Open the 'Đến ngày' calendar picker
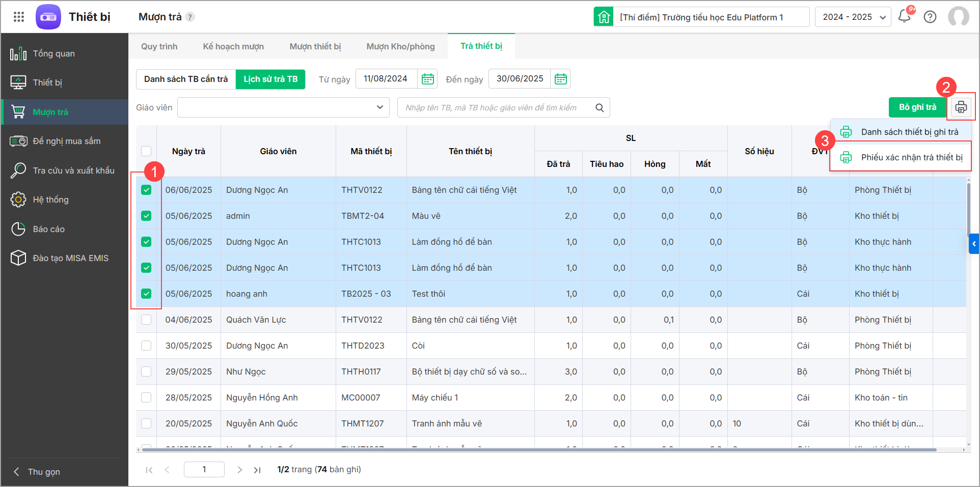 [x=560, y=79]
